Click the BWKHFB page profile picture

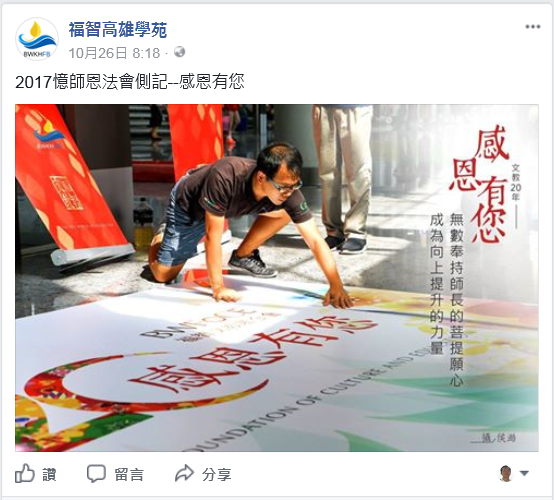(x=37, y=39)
